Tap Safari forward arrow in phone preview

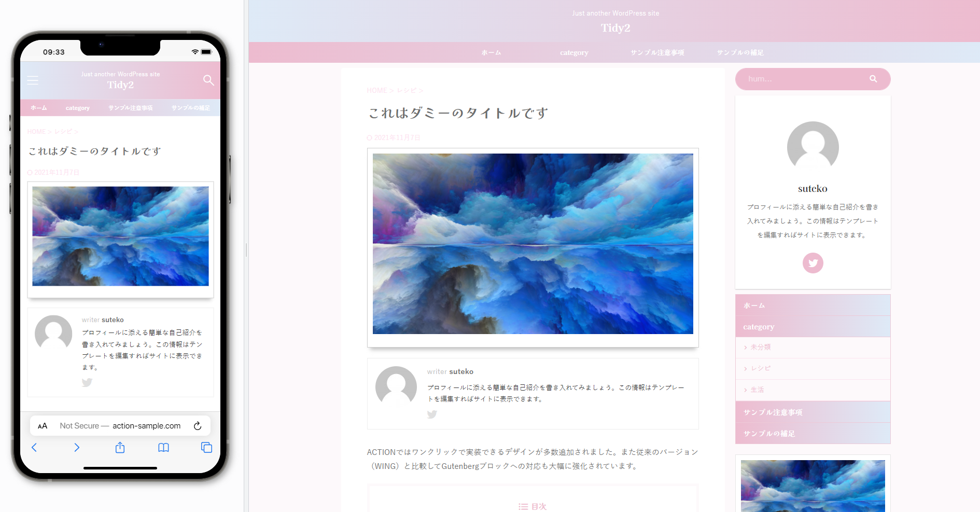coord(77,447)
